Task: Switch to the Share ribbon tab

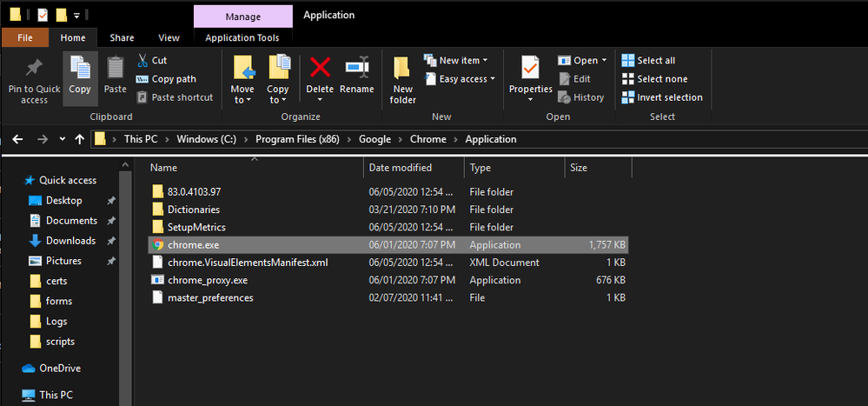Action: coord(122,37)
